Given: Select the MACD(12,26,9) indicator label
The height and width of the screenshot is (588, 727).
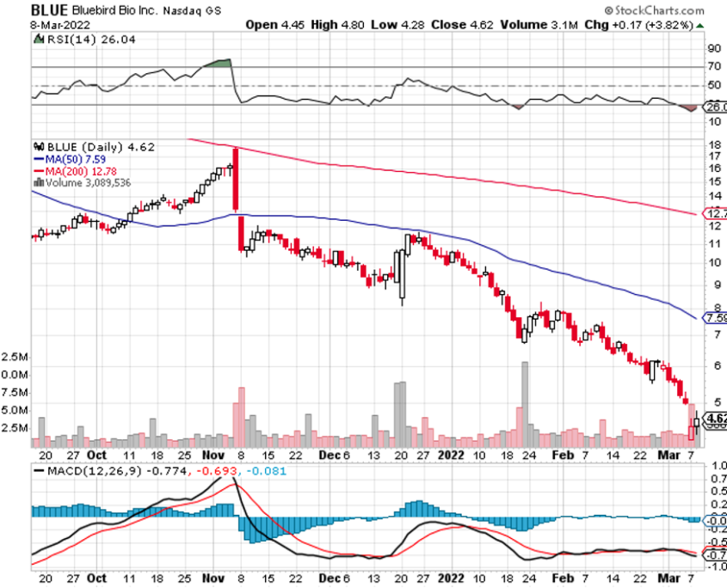Looking at the screenshot, I should 95,470.
